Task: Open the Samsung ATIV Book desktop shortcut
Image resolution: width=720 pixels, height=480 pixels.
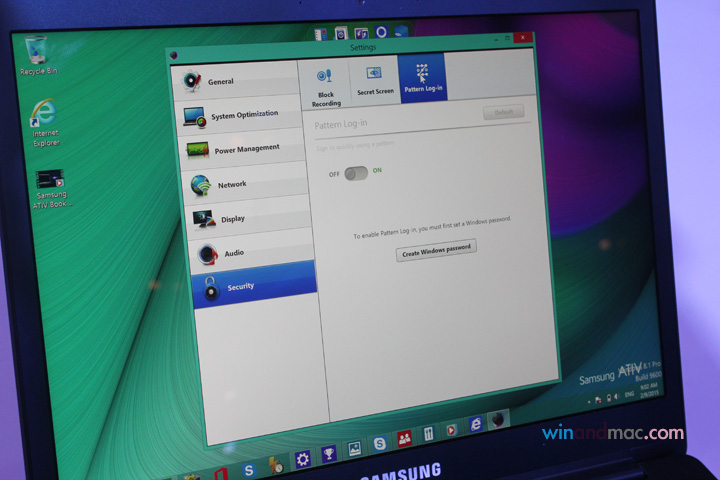Action: point(51,189)
